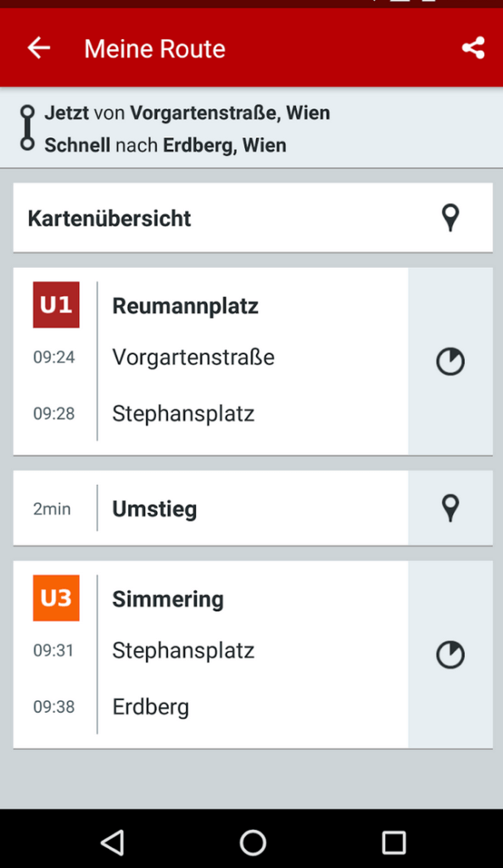
Task: Tap the route start-end connector icon
Action: (27, 128)
